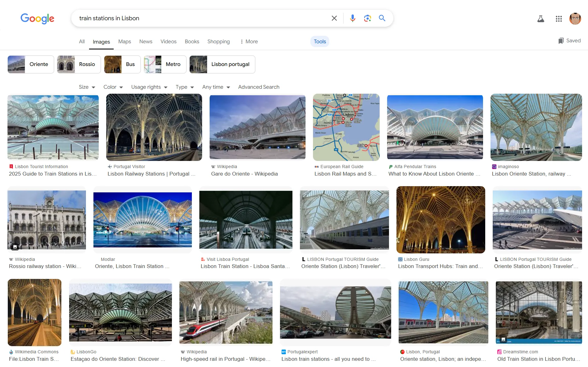
Task: Switch to the Videos tab
Action: click(168, 41)
